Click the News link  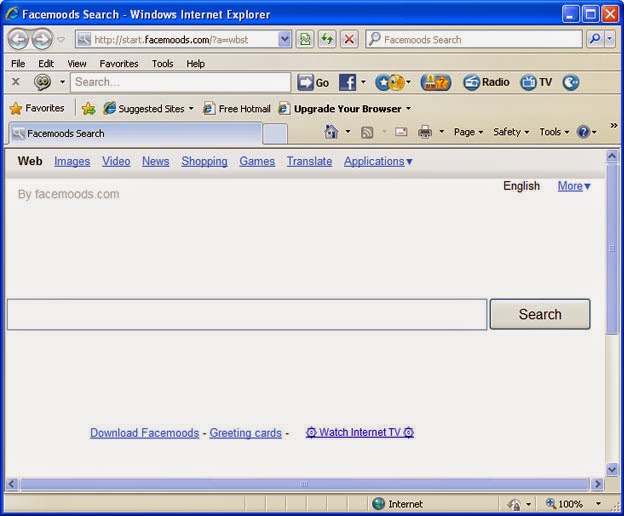tap(156, 162)
